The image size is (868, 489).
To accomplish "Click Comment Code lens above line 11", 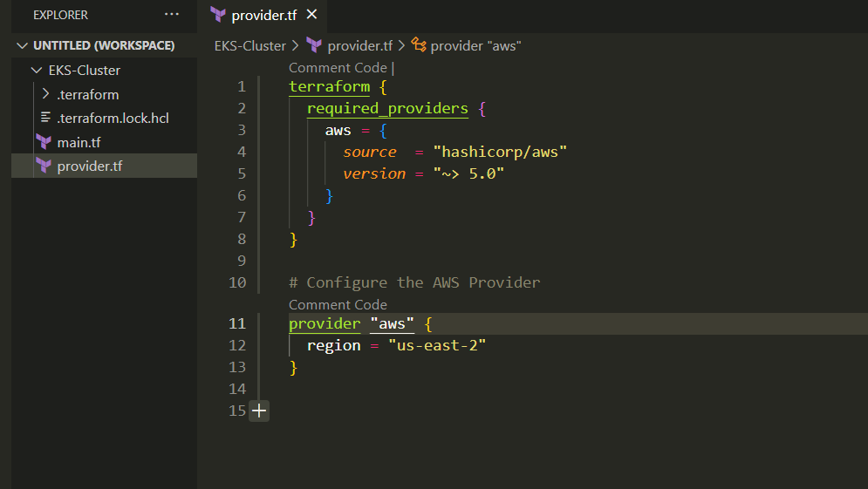I will (x=338, y=305).
